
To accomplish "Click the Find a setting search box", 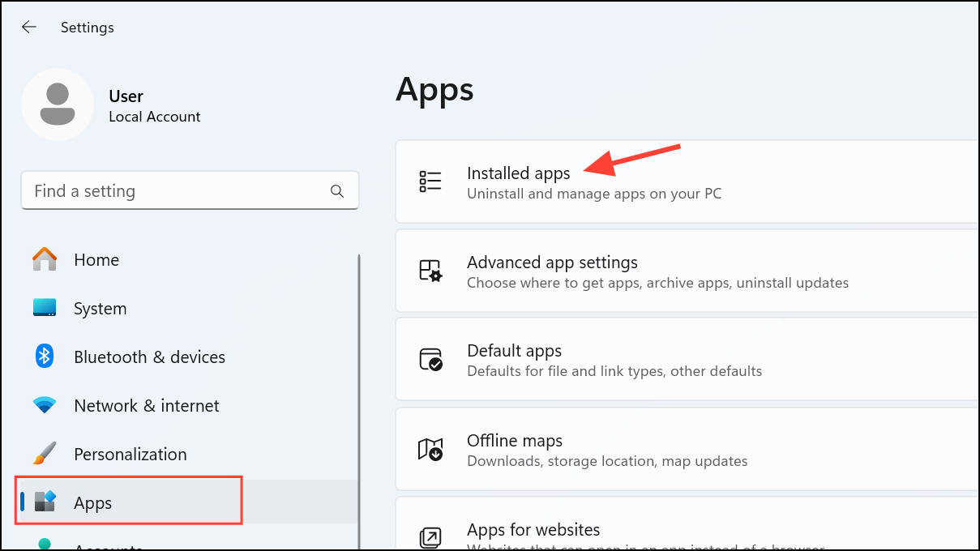I will [190, 191].
